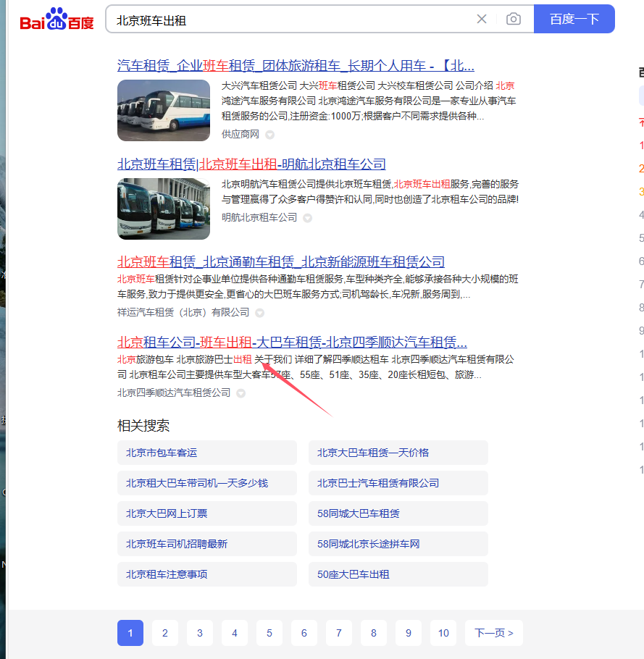Open image search via the camera icon
This screenshot has height=659, width=644.
tap(514, 19)
